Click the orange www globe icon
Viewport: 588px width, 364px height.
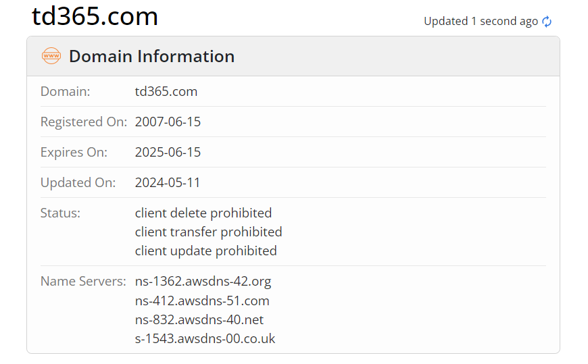click(51, 56)
